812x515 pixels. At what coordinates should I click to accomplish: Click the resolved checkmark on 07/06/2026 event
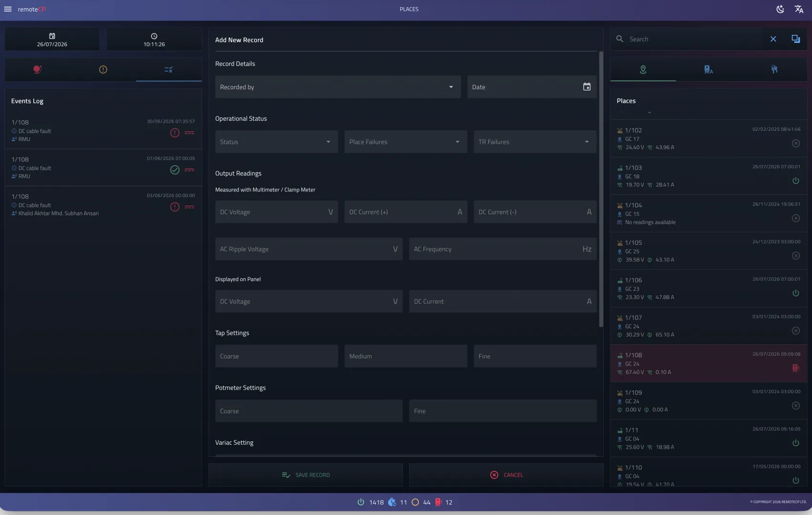[x=175, y=170]
